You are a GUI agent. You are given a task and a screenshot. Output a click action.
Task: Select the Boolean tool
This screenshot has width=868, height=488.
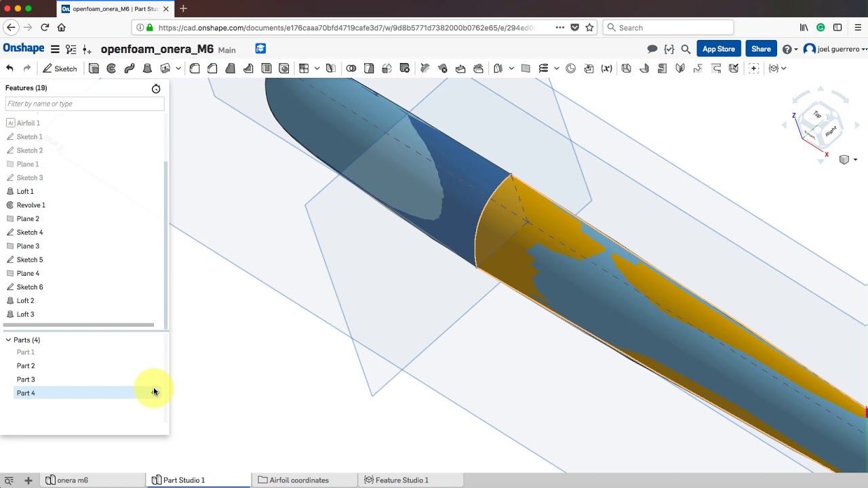point(351,68)
